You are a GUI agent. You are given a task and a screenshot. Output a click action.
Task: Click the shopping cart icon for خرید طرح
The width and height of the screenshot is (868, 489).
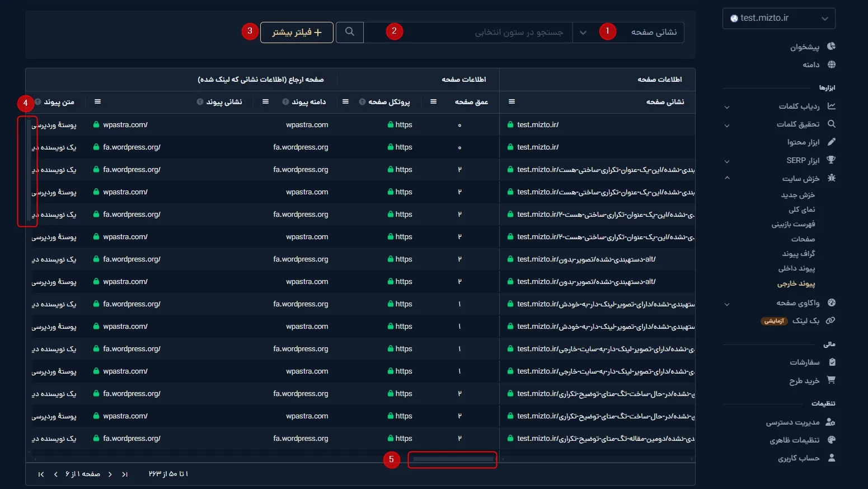(x=831, y=380)
